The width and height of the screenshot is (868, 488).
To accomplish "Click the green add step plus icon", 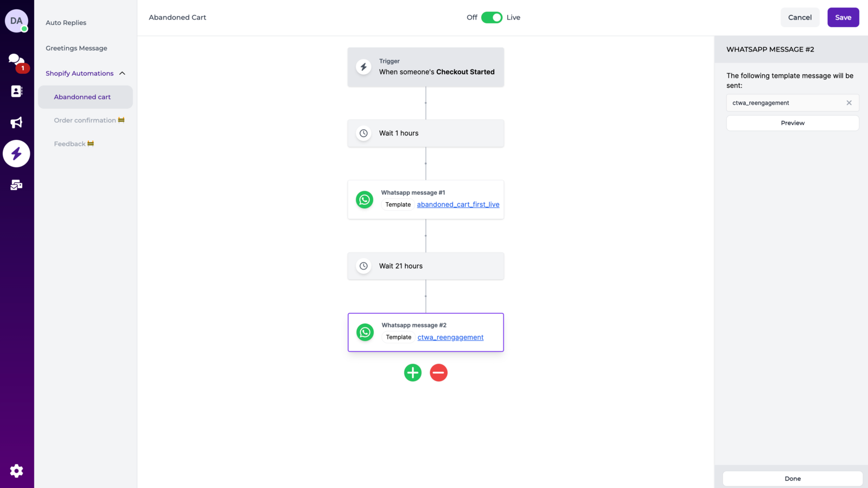I will (x=413, y=373).
